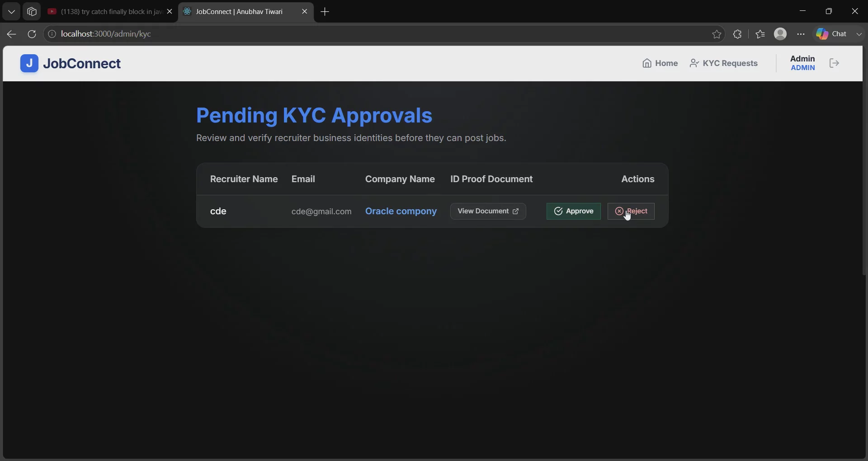Open Home in the navigation bar
The height and width of the screenshot is (461, 868).
click(660, 63)
